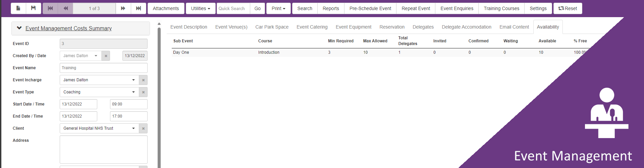
Task: Focus the Quick Search field
Action: pyautogui.click(x=233, y=8)
